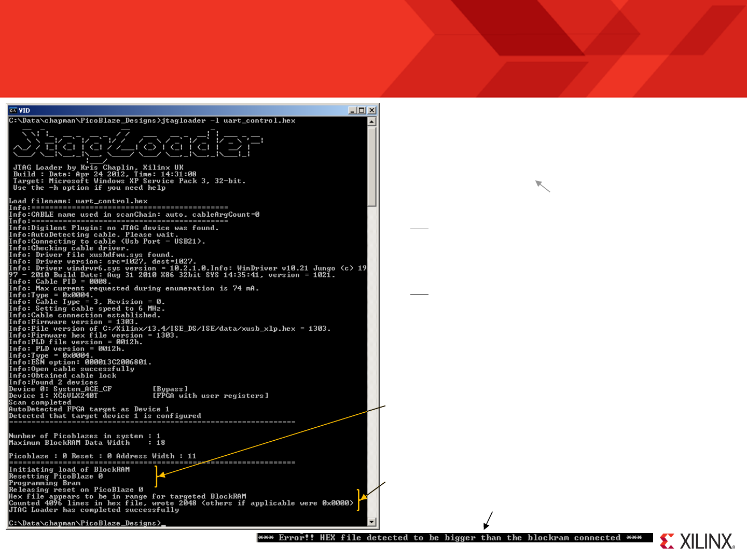Screen dimensions: 747x560
Task: Click the 'jtagloader -l uart_control.hex' command line
Action: pyautogui.click(x=153, y=121)
